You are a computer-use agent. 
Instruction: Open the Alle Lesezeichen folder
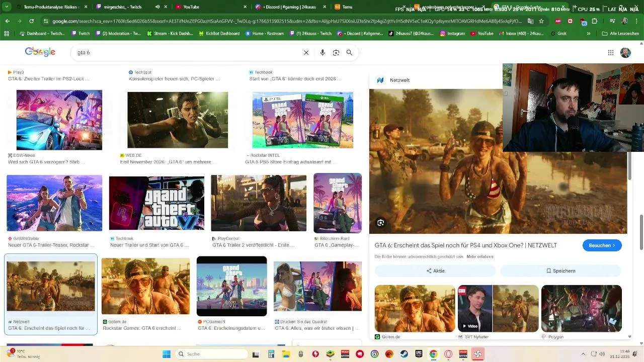pos(620,34)
